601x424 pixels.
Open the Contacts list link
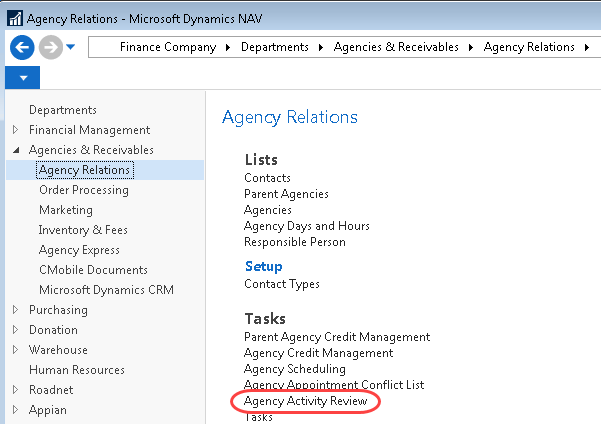tap(267, 178)
